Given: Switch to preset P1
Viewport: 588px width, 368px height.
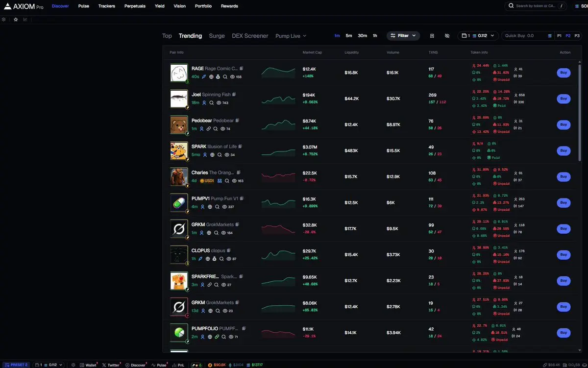Looking at the screenshot, I should [560, 36].
